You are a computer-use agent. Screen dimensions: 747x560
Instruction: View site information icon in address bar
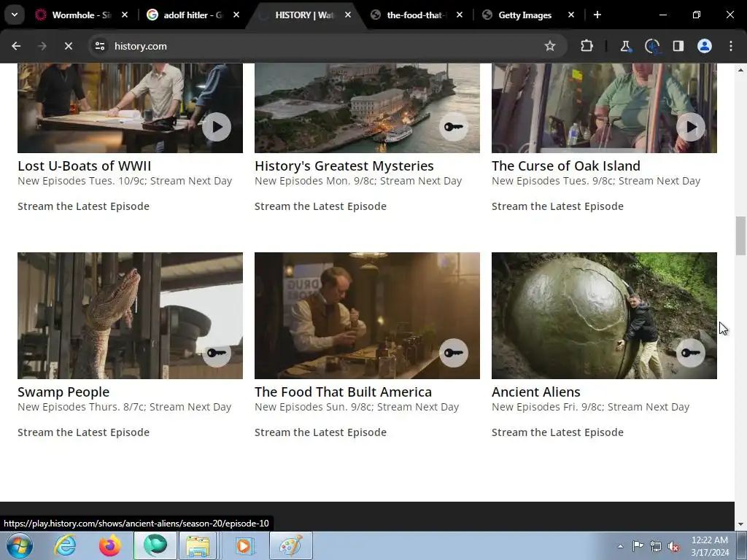(100, 46)
